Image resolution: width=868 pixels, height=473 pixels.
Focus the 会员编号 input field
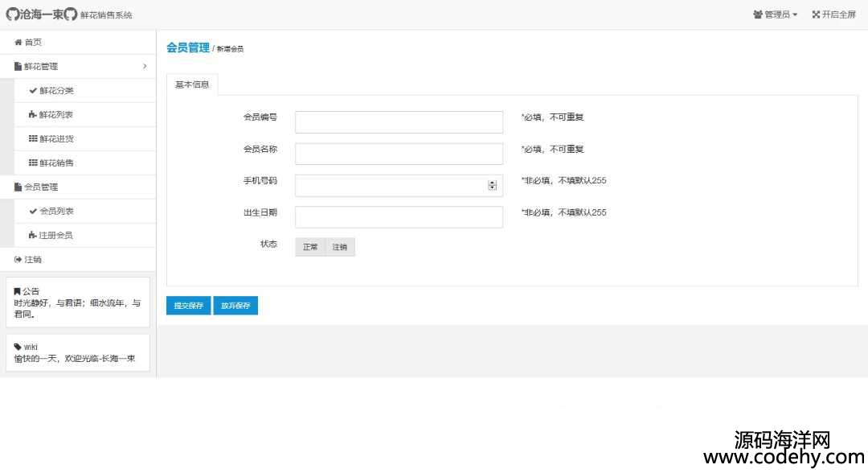click(x=399, y=122)
